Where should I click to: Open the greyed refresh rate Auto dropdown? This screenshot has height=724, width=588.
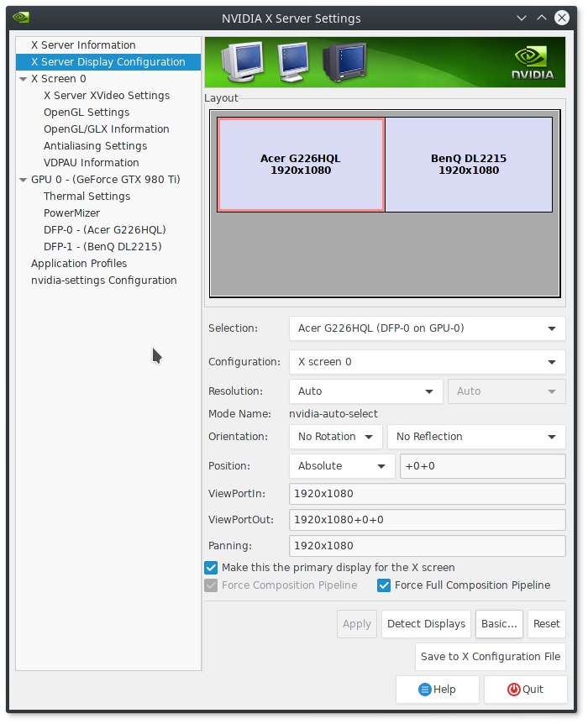pos(507,391)
